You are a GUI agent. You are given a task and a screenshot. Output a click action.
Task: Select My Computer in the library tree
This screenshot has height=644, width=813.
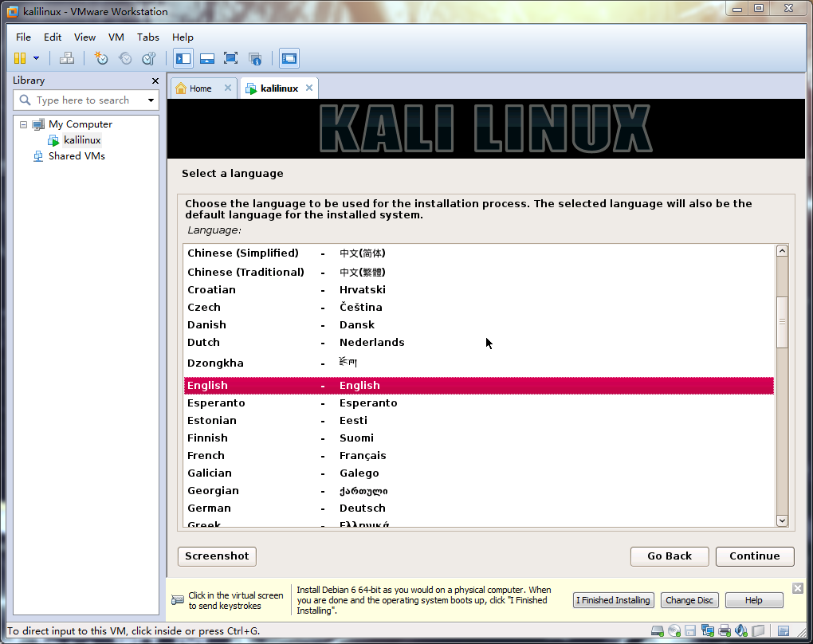click(81, 124)
